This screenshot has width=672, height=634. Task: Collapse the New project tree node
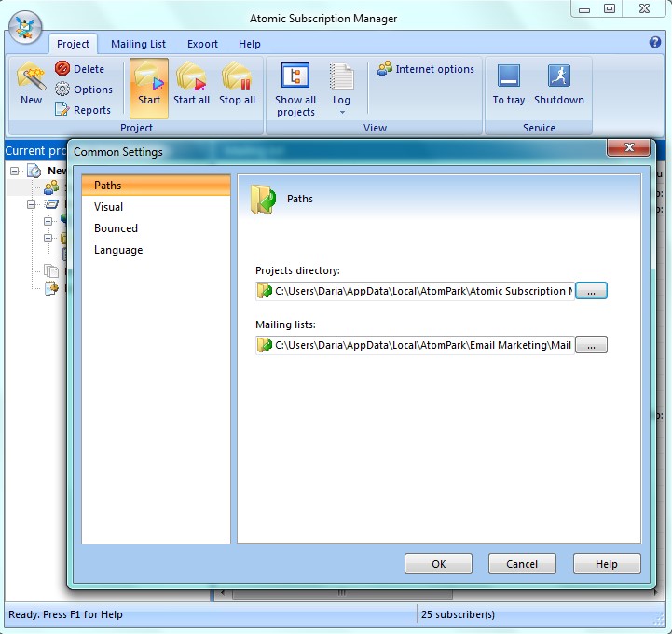(x=15, y=171)
